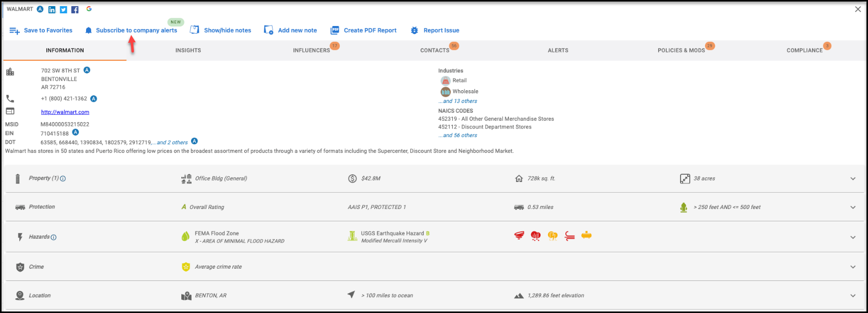The height and width of the screenshot is (313, 868).
Task: Click the fire hydrant distance icon
Action: (x=684, y=207)
